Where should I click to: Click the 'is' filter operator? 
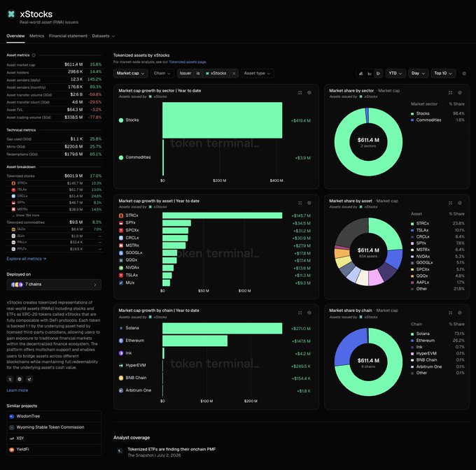coord(198,73)
